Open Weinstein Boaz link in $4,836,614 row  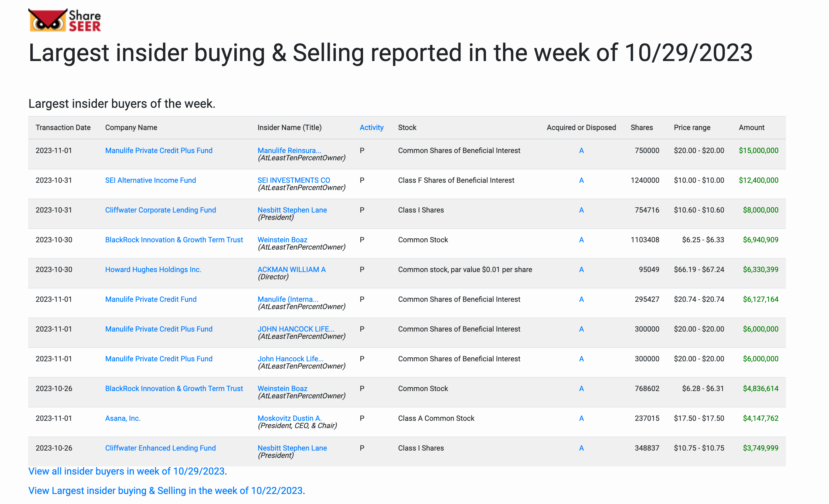[282, 388]
